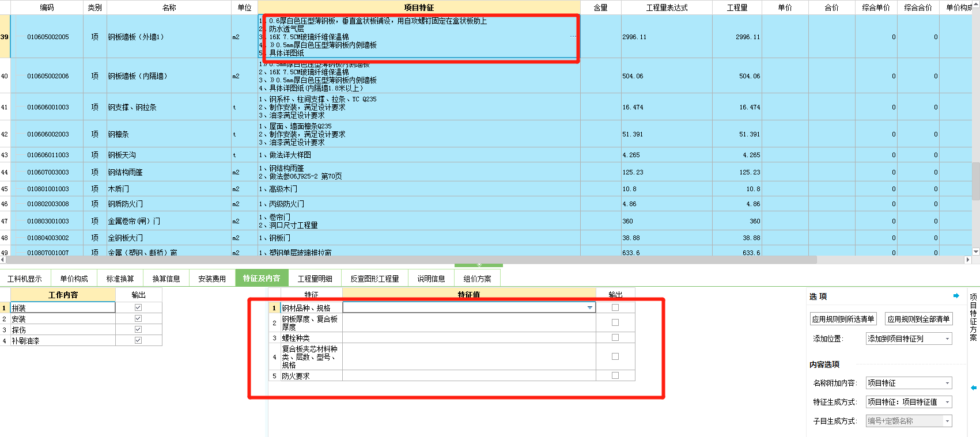Open the ellipsis editor in row 39's 项目特征 cell
Image resolution: width=980 pixels, height=437 pixels.
pos(573,36)
